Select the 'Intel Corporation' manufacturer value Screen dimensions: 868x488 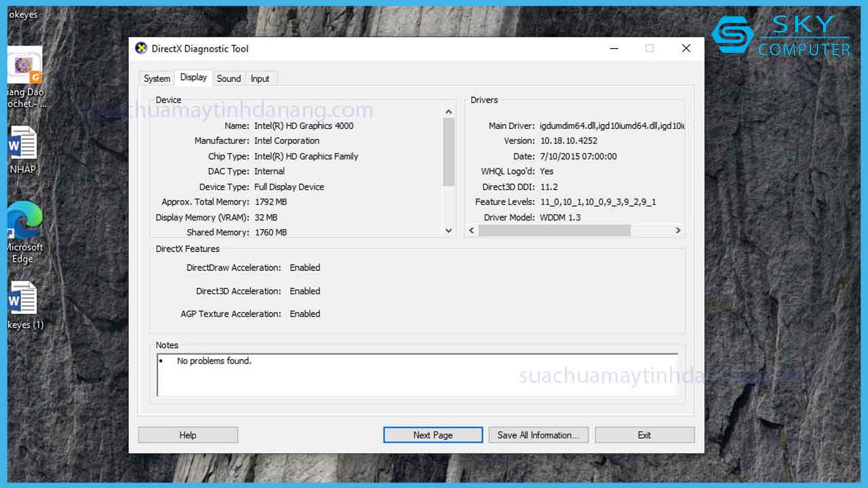pos(287,141)
